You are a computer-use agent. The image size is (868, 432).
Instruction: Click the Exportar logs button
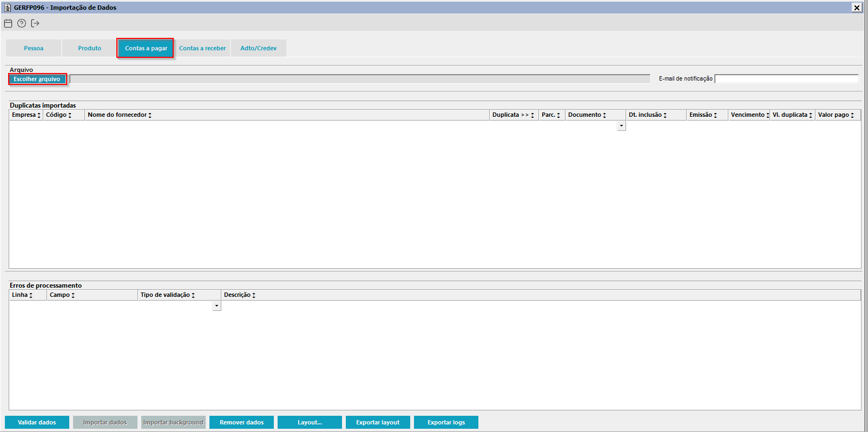(x=446, y=422)
